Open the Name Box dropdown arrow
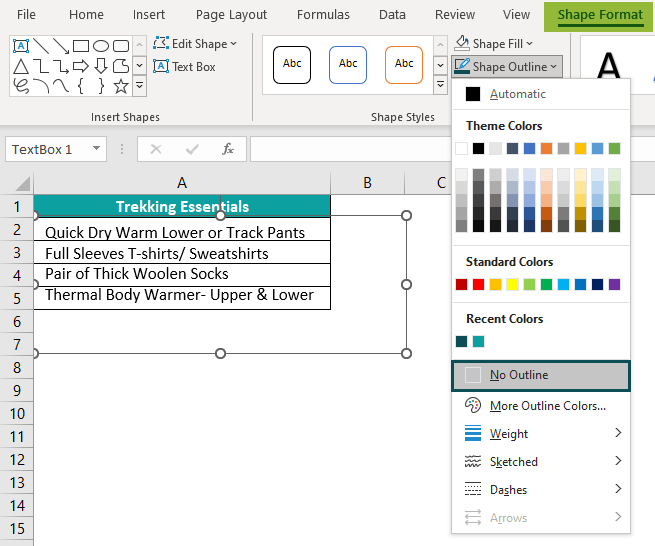 click(96, 148)
